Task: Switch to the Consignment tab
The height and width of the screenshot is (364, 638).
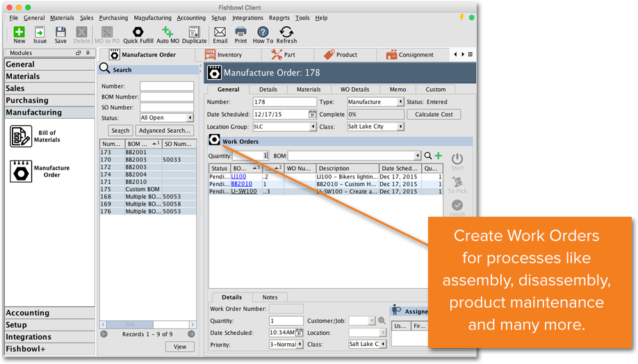Action: coord(413,54)
